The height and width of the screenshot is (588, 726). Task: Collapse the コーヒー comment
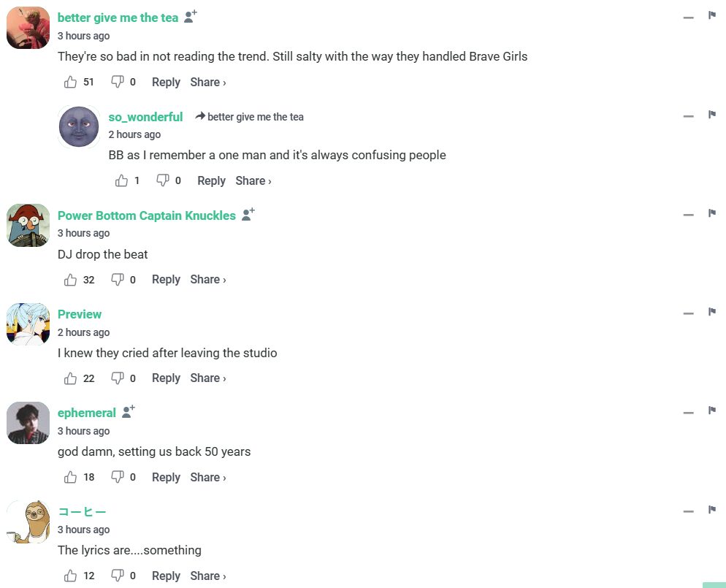pyautogui.click(x=688, y=511)
